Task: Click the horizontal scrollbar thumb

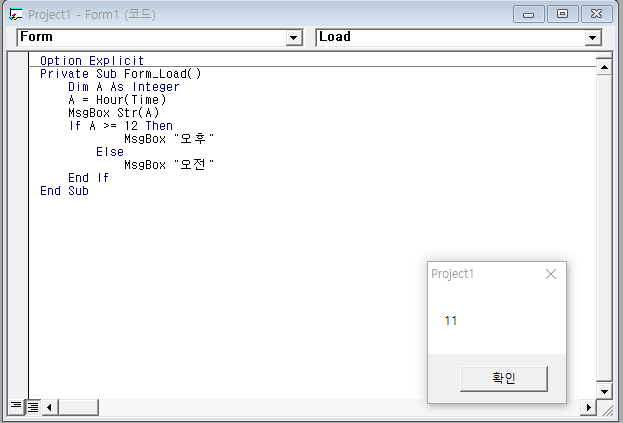Action: [x=79, y=407]
